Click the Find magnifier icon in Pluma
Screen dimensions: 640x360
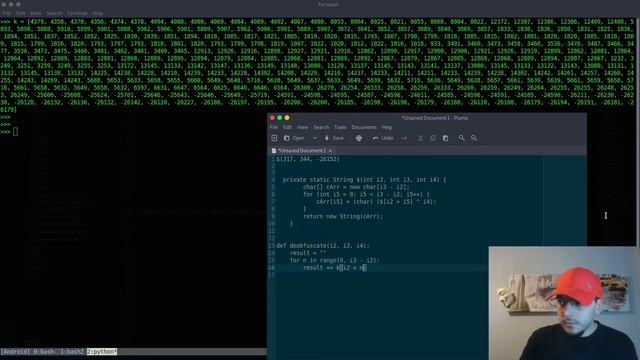click(461, 138)
